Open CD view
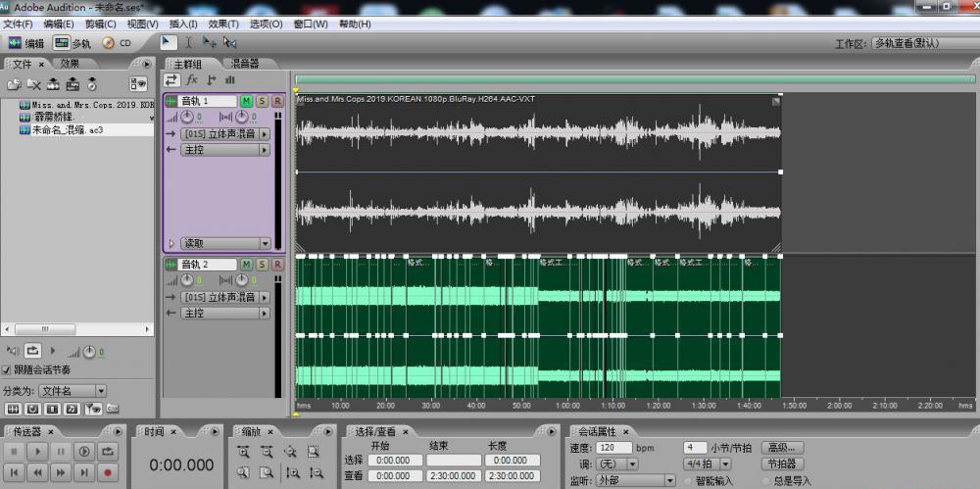 (x=117, y=43)
